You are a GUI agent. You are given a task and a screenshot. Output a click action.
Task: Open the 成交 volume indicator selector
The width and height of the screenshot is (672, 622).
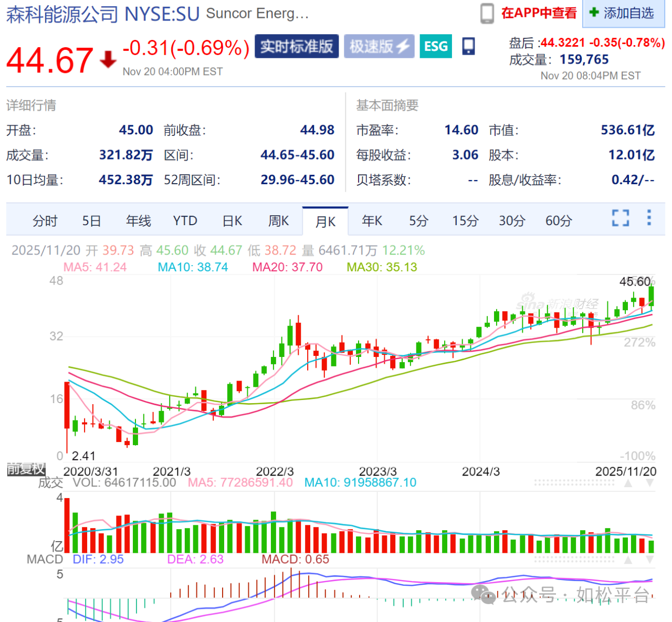point(50,482)
